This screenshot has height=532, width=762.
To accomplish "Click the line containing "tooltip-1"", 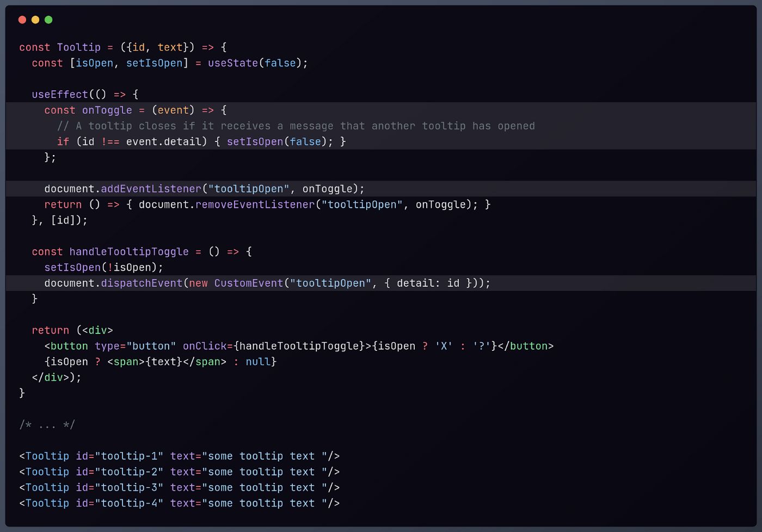I will (x=180, y=456).
